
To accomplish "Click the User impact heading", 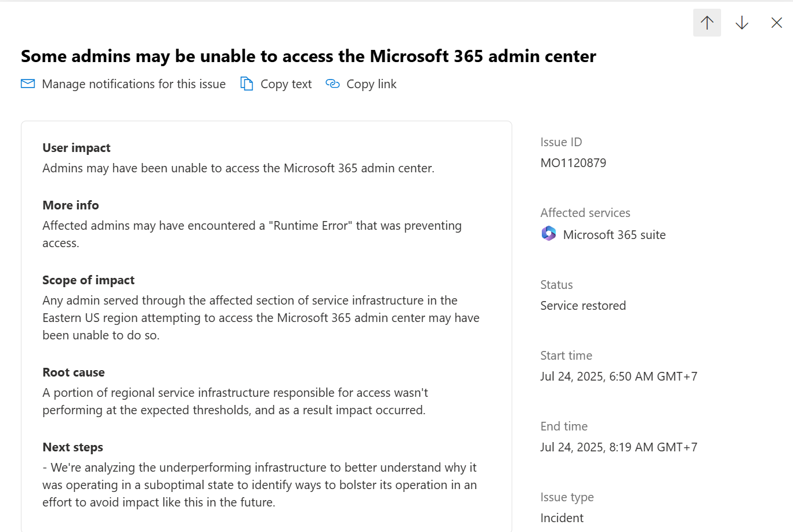I will pos(77,148).
